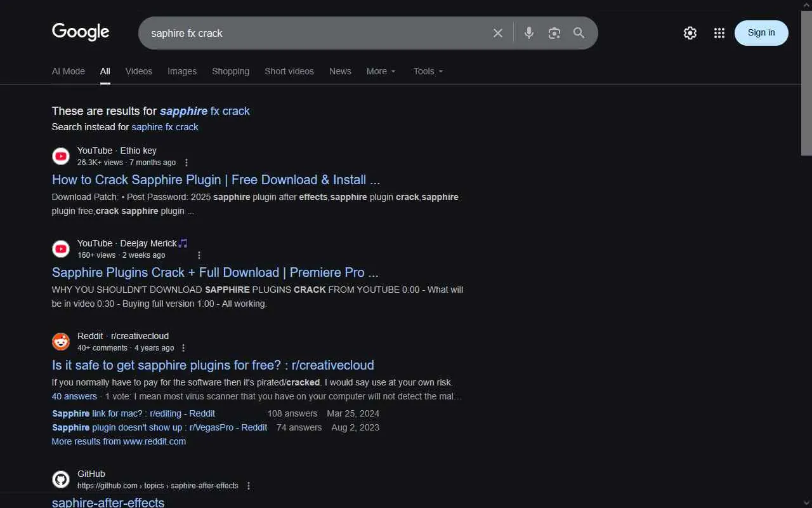Screen dimensions: 812x508
Task: Click corrected query sapphire fx crack link
Action: click(x=205, y=111)
